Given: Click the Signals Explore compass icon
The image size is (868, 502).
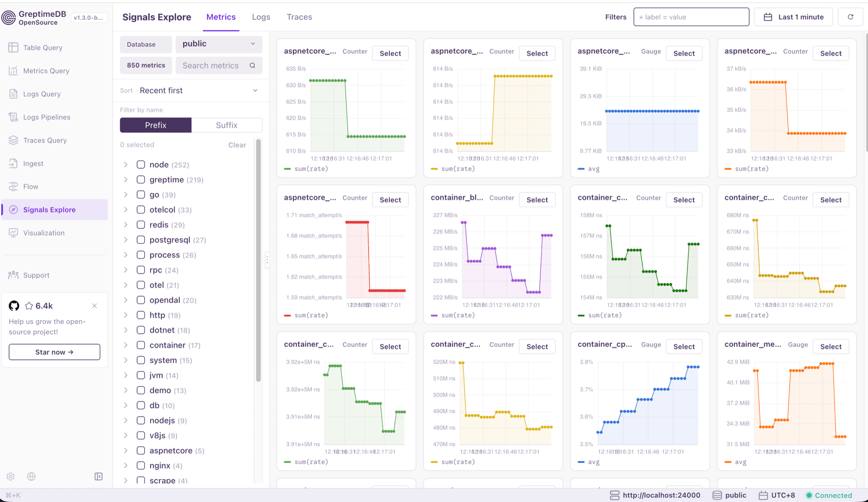Looking at the screenshot, I should tap(13, 210).
